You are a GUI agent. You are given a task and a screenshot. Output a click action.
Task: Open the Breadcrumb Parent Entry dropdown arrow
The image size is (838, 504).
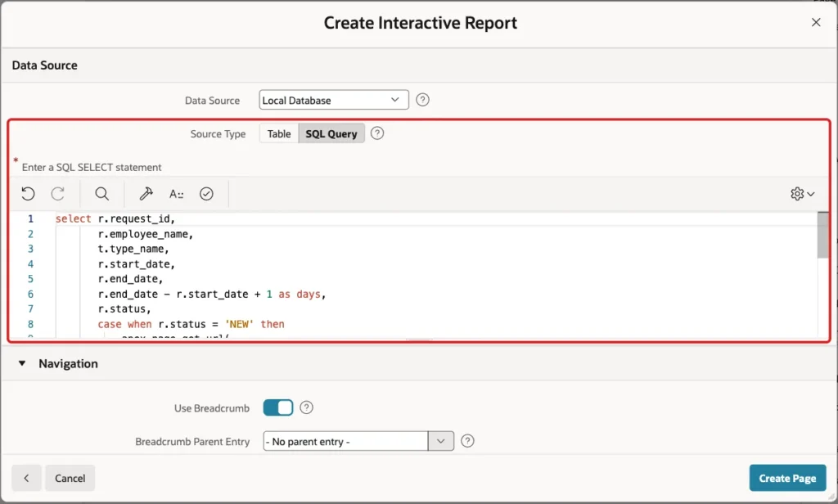pos(441,441)
